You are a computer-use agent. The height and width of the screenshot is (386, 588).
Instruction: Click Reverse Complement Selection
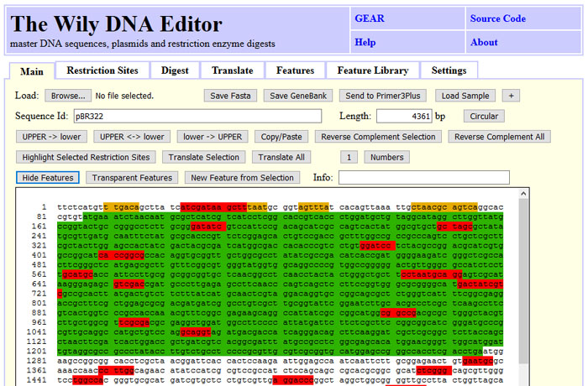pos(378,137)
